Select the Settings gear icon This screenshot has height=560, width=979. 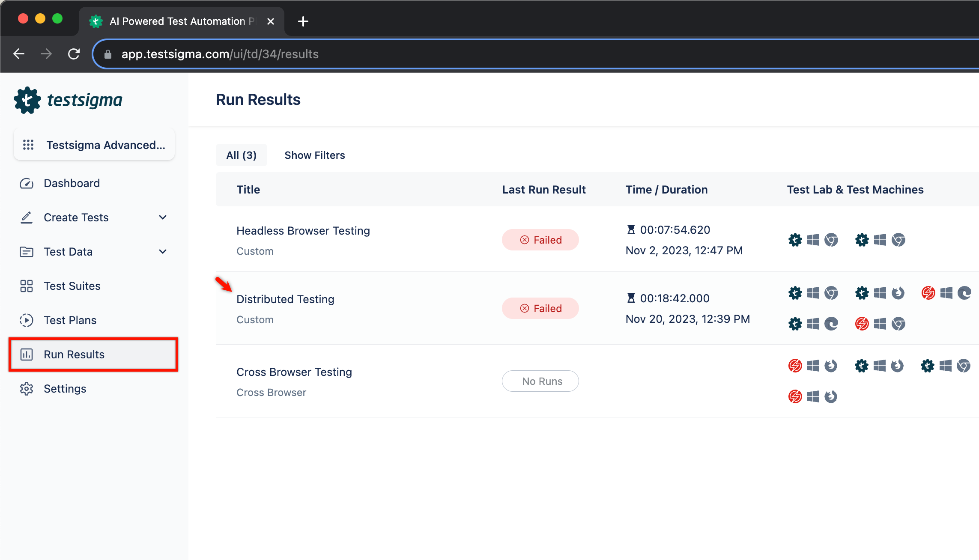(x=26, y=389)
